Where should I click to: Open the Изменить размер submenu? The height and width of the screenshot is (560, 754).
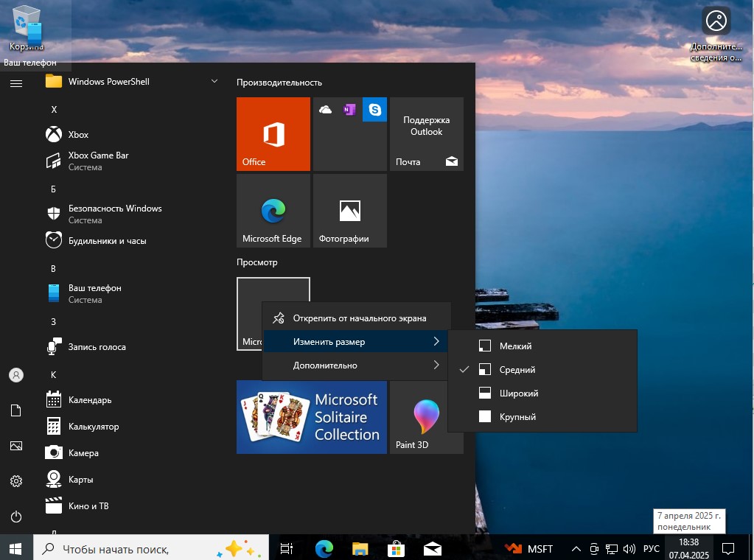point(357,341)
